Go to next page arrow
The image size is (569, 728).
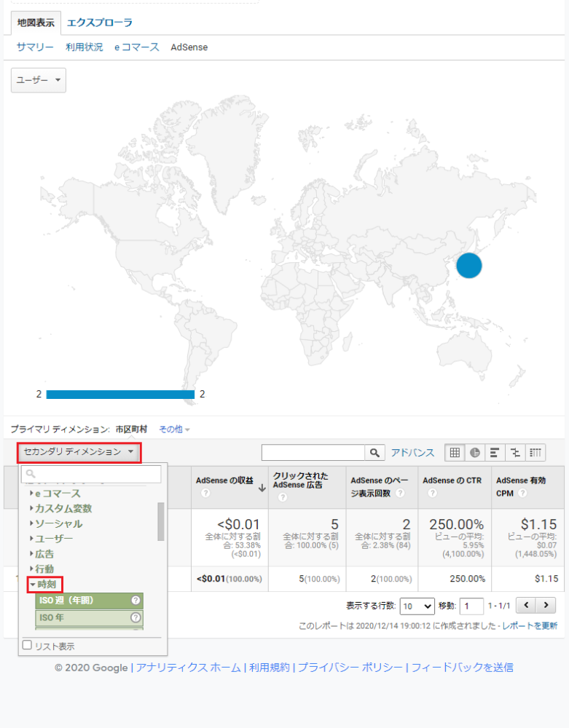546,605
